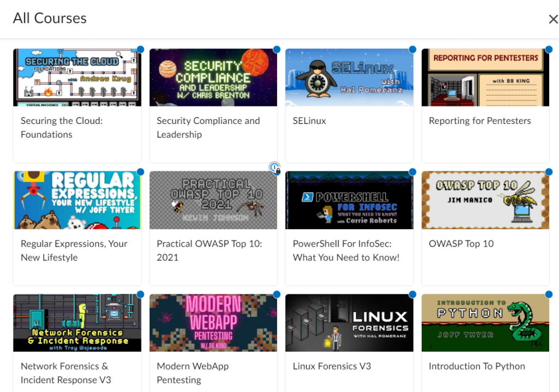Viewport: 559px width, 392px height.
Task: Click blue dot on Reporting for Pentesters card
Action: (549, 50)
